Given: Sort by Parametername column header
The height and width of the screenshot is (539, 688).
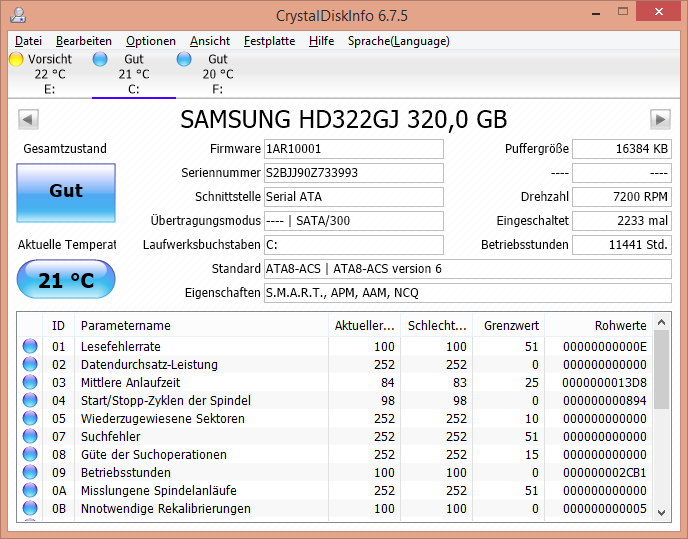Looking at the screenshot, I should point(201,325).
